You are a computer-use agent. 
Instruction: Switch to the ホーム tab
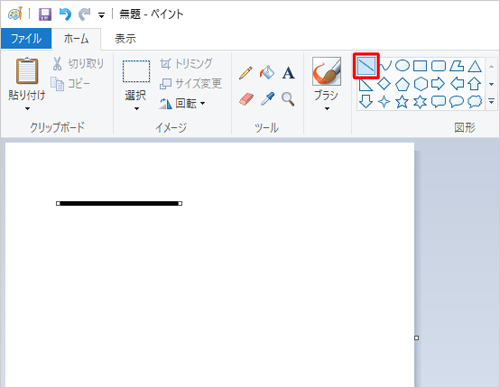point(76,39)
